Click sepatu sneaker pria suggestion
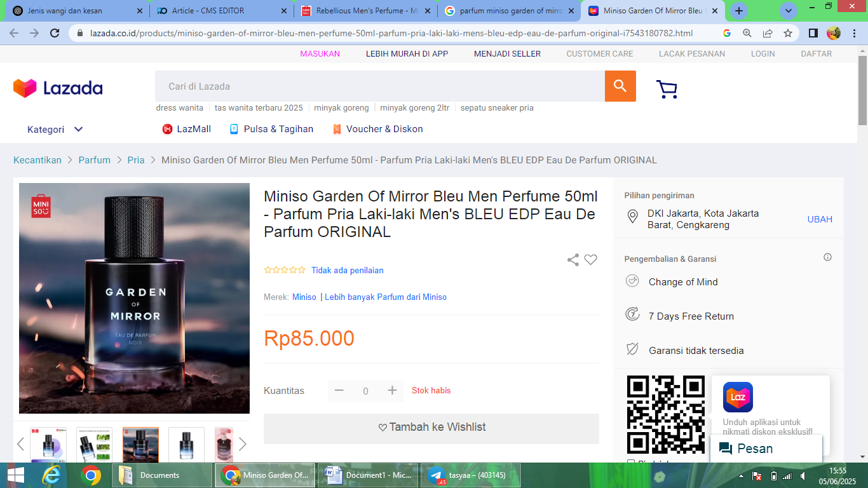The image size is (868, 488). (x=497, y=108)
